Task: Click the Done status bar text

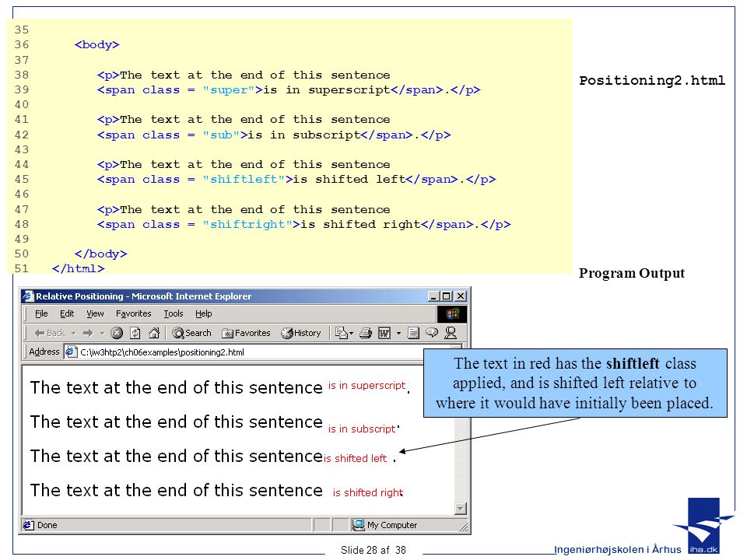Action: 47,525
